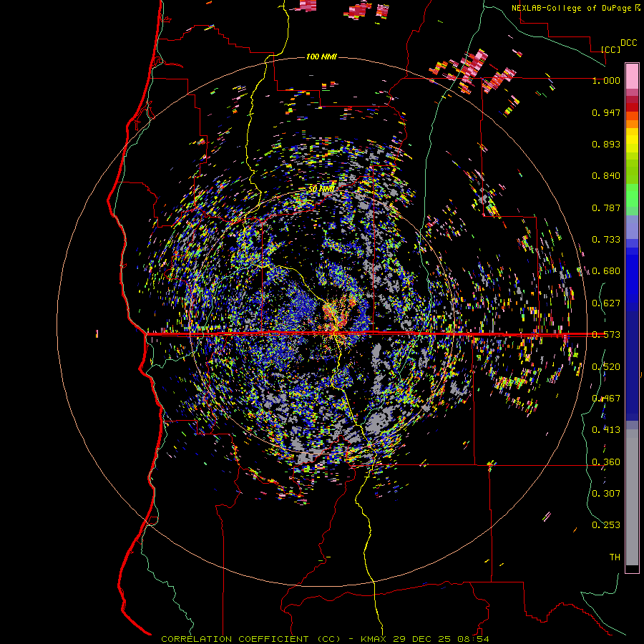Click the TH label on the color scale
Viewport: 644px width, 644px height.
[x=615, y=557]
